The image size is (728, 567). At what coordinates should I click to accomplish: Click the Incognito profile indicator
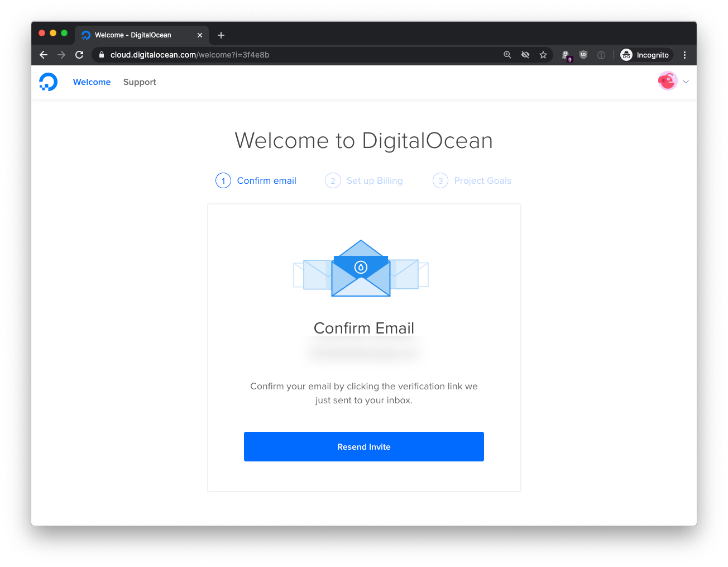(x=645, y=55)
